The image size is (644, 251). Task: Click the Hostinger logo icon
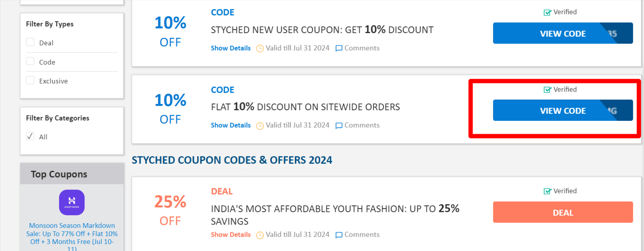tap(72, 203)
